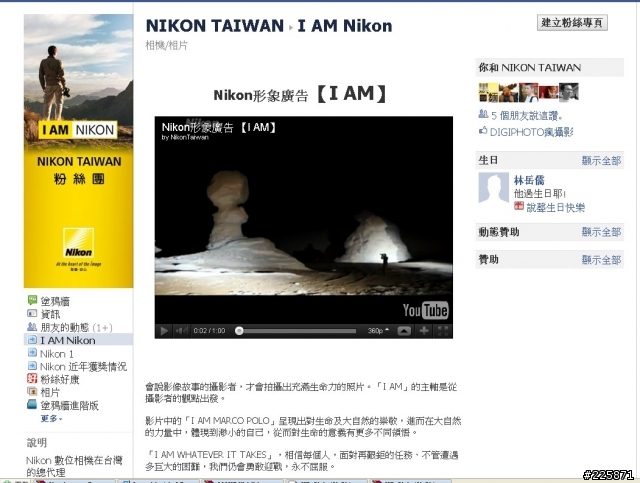Open the 粉絲好康 sidebar item
The width and height of the screenshot is (640, 483).
[x=60, y=380]
